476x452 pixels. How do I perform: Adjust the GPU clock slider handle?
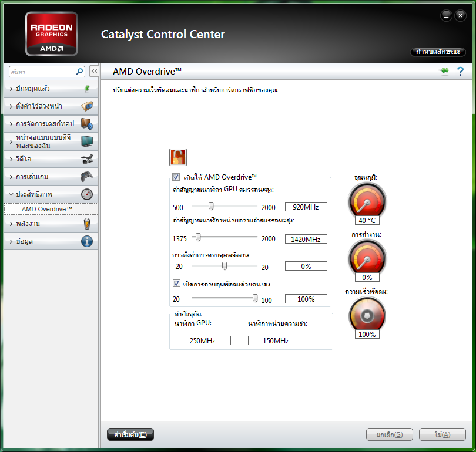click(x=211, y=206)
